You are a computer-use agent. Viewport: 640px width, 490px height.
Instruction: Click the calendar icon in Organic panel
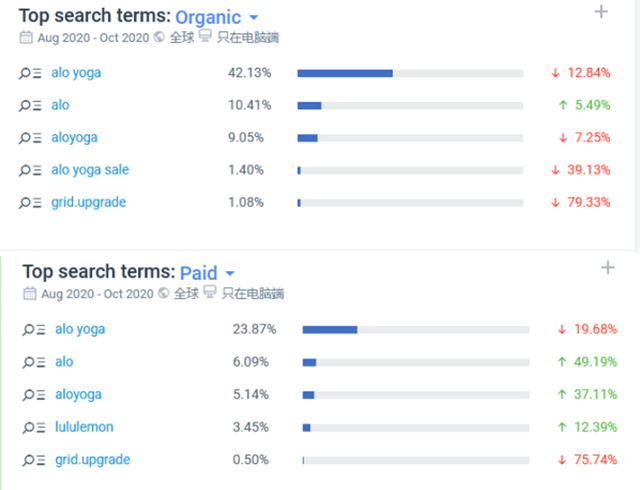coord(25,38)
